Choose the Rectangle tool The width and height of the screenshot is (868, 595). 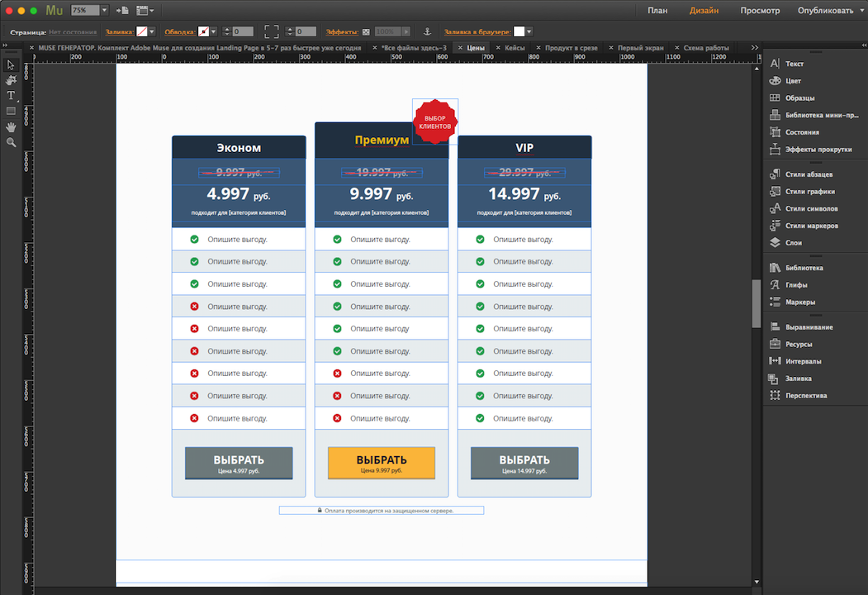pyautogui.click(x=11, y=111)
